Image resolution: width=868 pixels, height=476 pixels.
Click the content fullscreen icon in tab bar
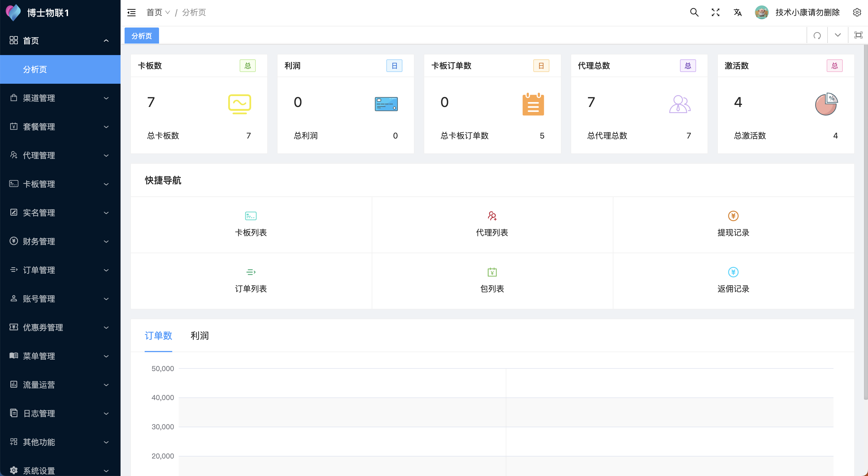coord(858,35)
